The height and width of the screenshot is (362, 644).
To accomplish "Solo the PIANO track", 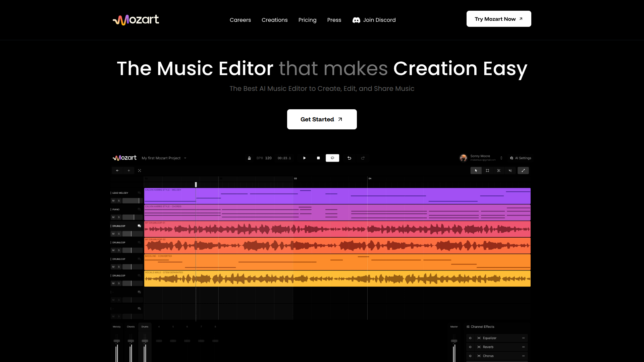I will tap(119, 217).
